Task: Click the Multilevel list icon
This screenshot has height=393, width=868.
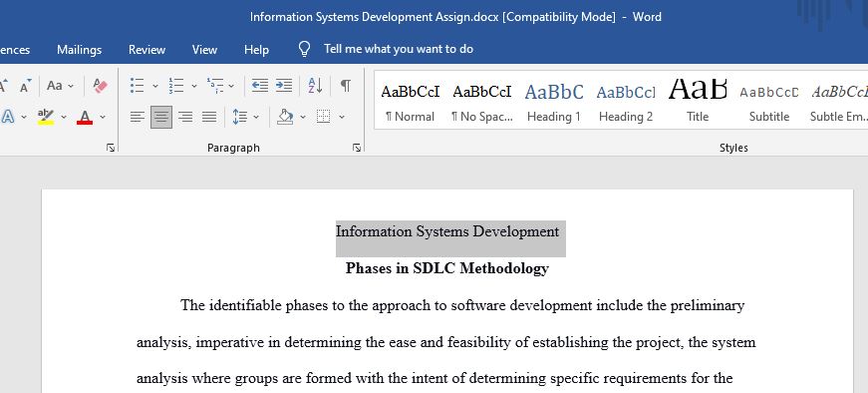Action: 215,86
